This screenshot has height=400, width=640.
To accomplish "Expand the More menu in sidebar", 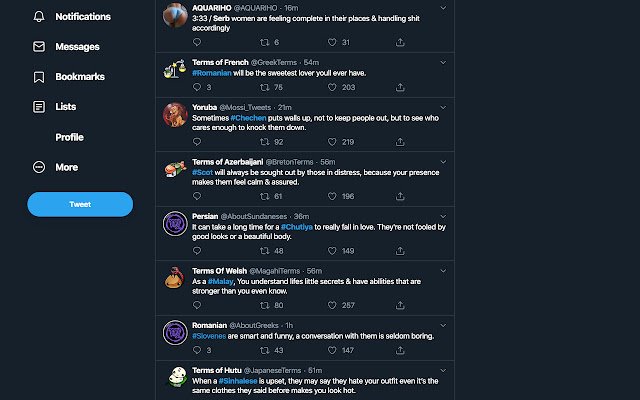I will point(55,167).
